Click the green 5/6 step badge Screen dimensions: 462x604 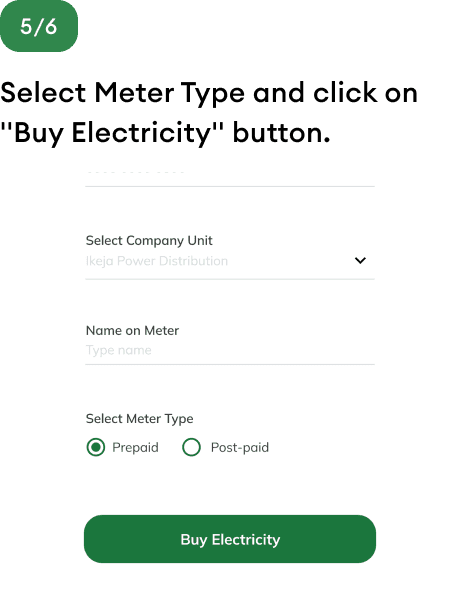click(39, 26)
